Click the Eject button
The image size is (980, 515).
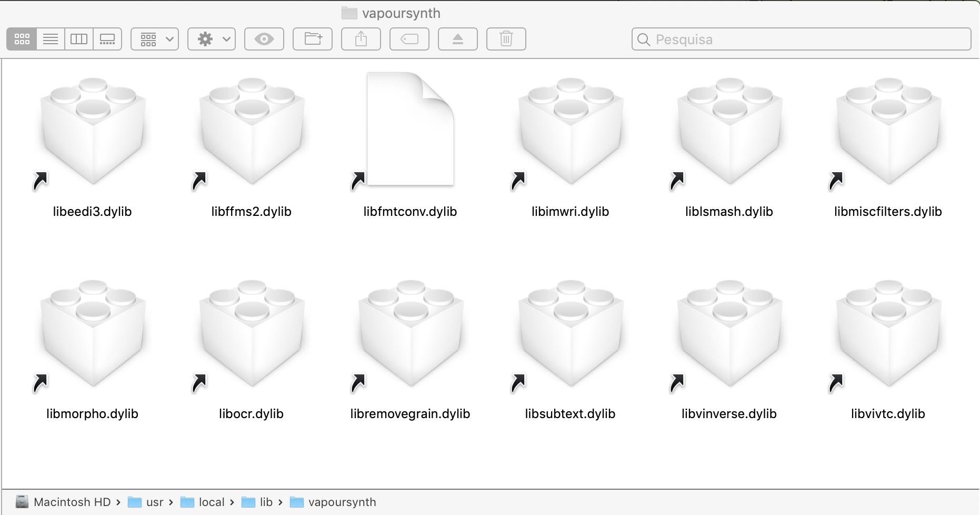tap(458, 39)
